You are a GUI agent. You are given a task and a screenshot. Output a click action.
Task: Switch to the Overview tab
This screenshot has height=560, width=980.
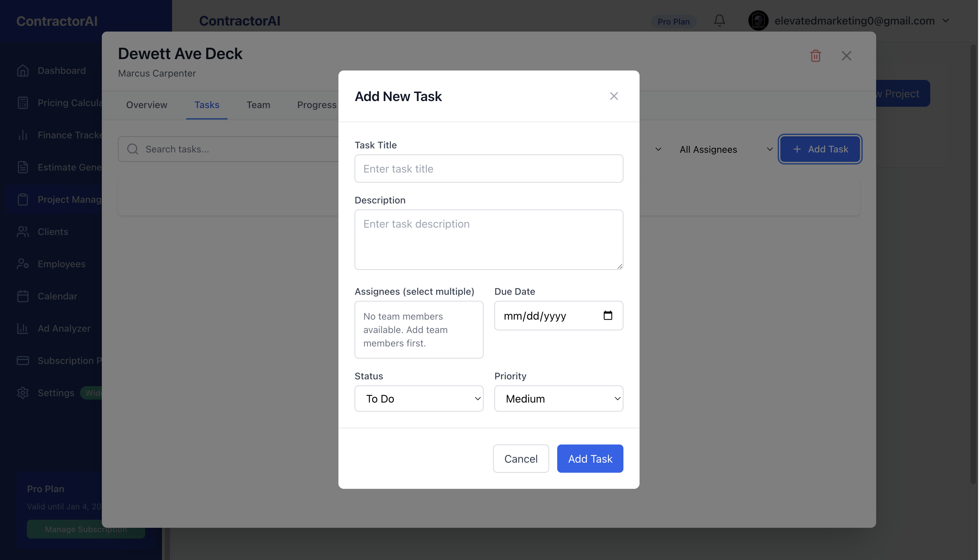[147, 105]
